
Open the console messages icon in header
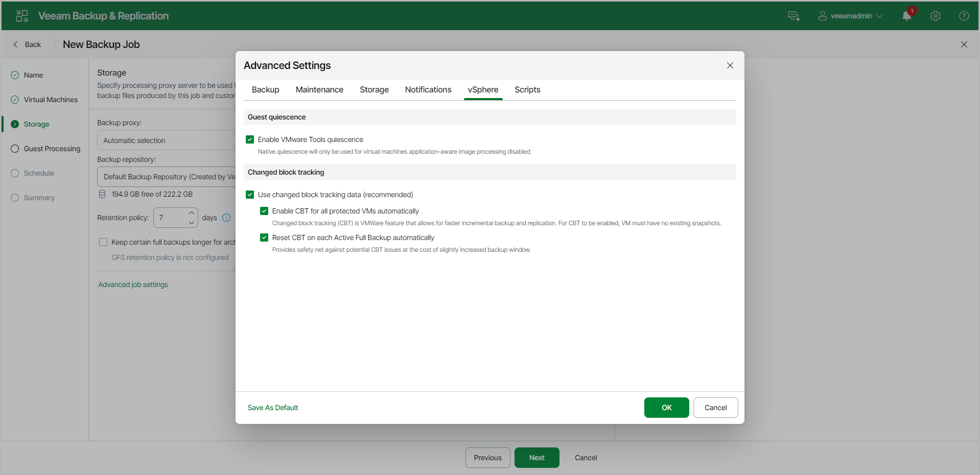point(794,16)
